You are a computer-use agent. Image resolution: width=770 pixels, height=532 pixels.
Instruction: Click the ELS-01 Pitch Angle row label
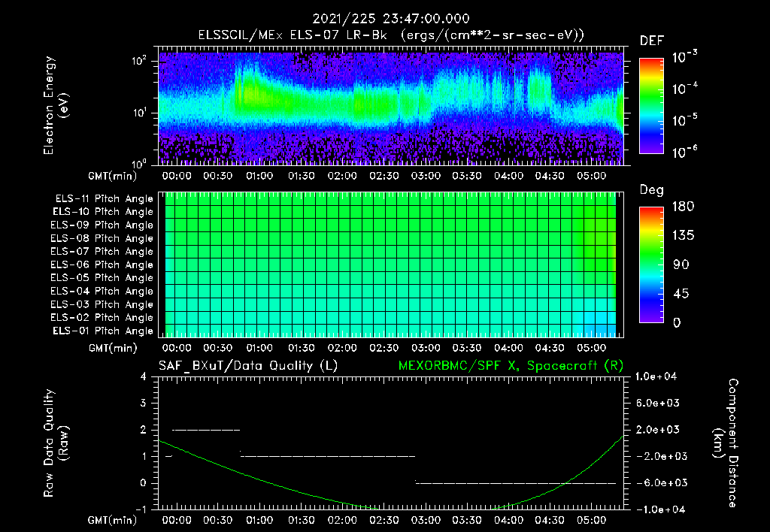coord(103,331)
